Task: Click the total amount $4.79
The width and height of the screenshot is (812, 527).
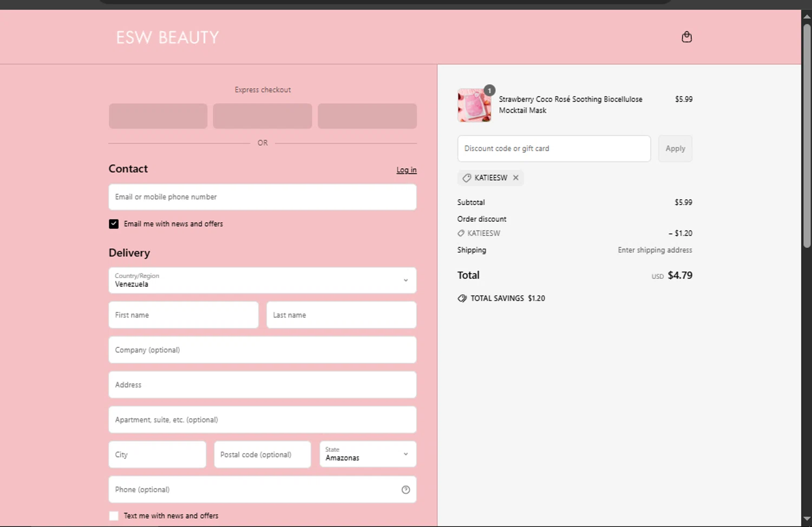Action: pyautogui.click(x=680, y=275)
